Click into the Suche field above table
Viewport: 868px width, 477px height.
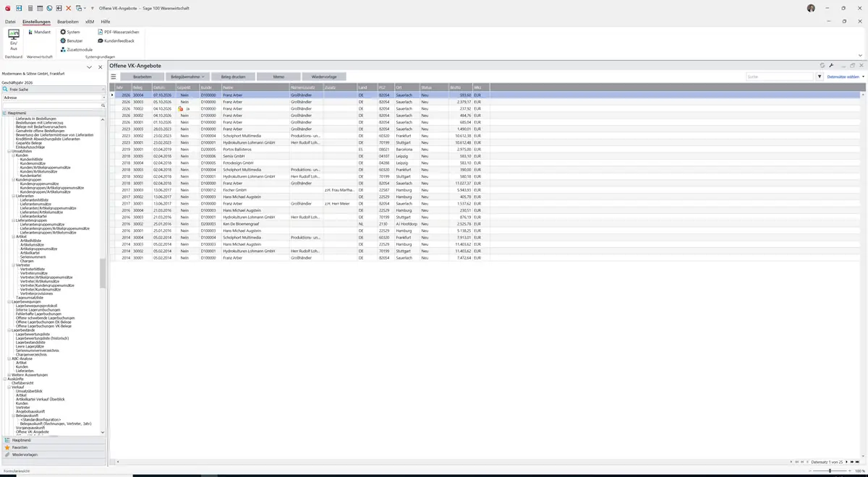pos(780,77)
